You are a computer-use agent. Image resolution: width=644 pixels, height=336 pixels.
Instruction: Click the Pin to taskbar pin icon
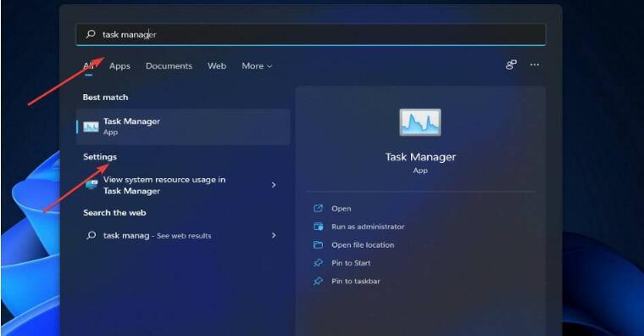[x=319, y=282]
